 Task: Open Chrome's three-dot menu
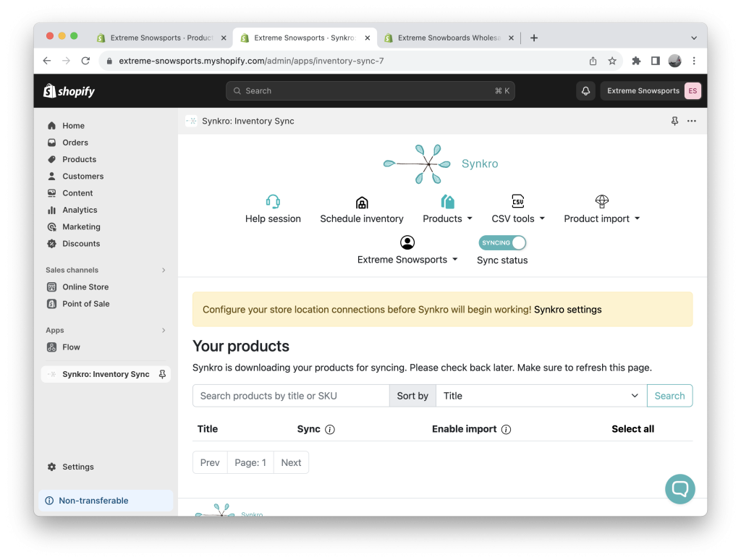(694, 61)
